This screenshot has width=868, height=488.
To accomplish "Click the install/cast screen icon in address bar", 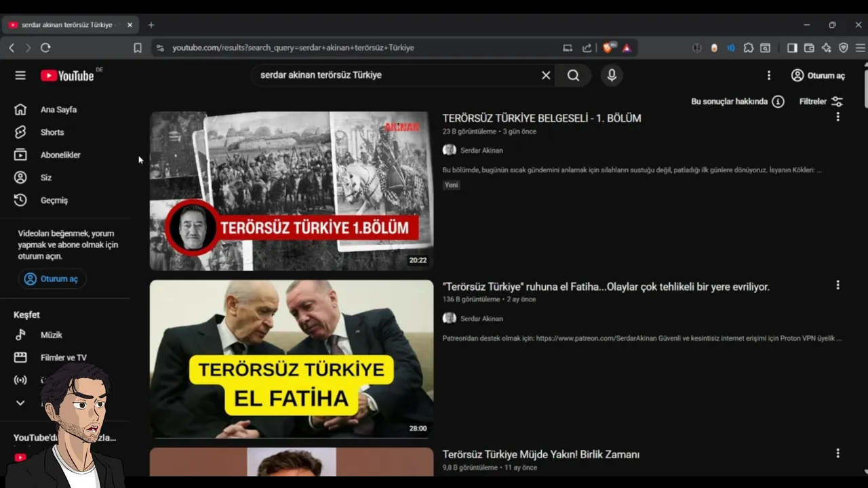I will pos(568,48).
